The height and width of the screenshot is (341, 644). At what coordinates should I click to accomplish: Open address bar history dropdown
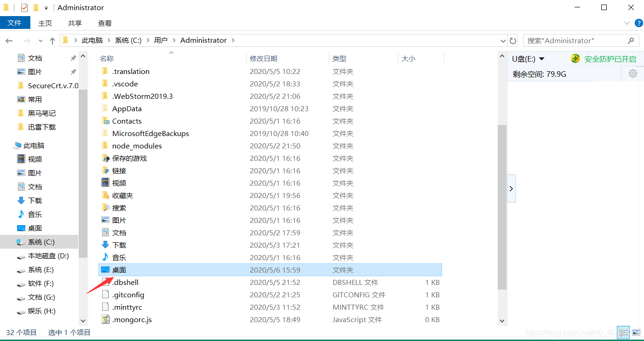point(503,40)
